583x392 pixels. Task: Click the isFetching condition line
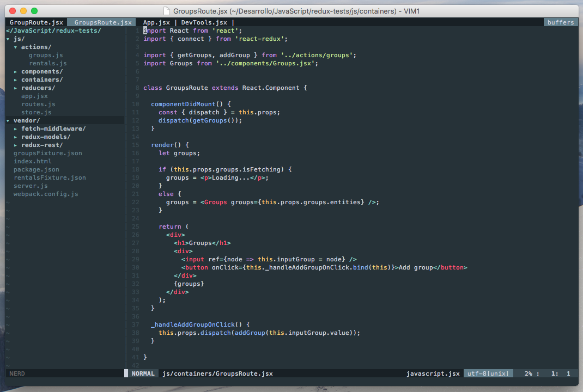click(225, 170)
